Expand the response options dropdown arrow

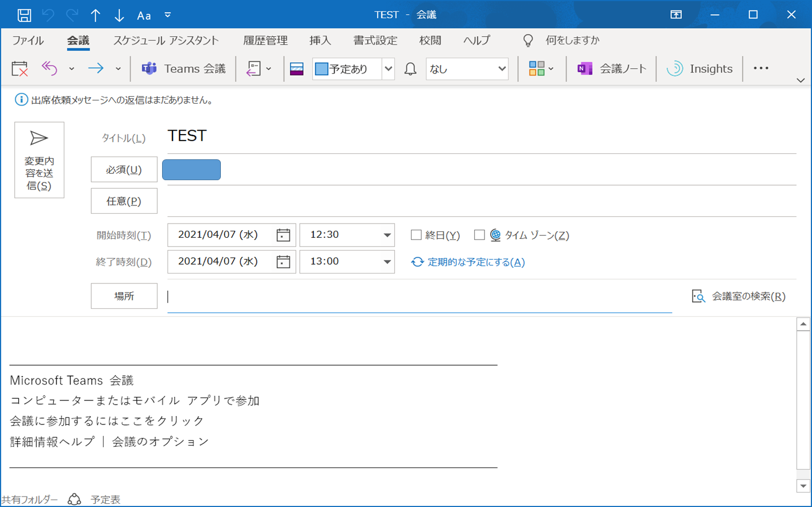pyautogui.click(x=269, y=69)
